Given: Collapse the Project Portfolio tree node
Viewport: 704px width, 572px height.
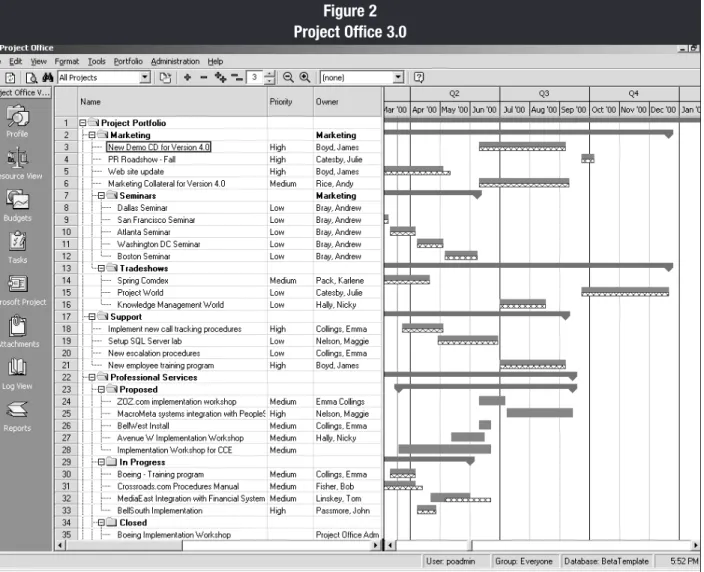Looking at the screenshot, I should tap(83, 123).
